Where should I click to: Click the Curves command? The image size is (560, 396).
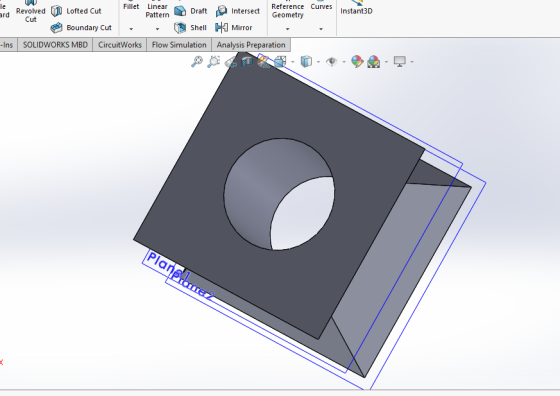(x=321, y=5)
